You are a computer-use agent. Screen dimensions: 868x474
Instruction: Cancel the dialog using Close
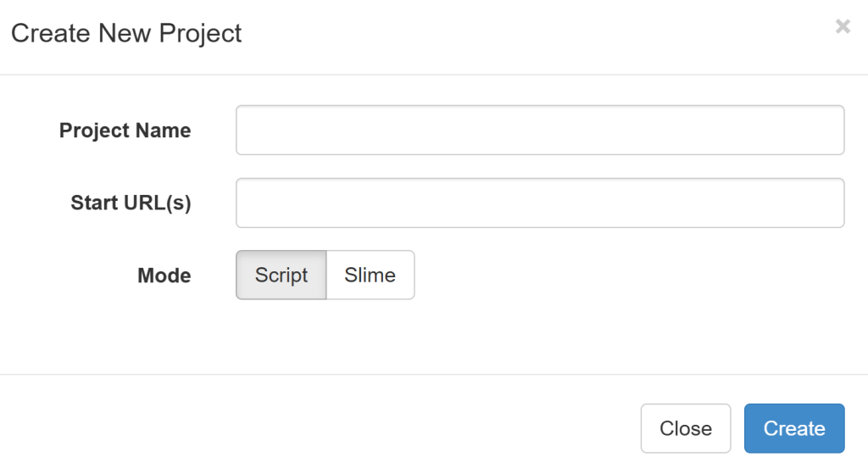coord(686,428)
